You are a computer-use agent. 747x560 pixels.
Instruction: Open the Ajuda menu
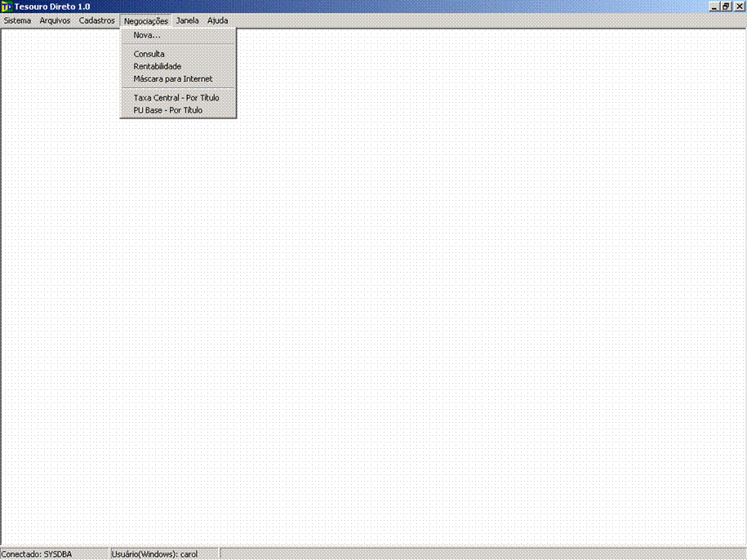click(x=217, y=20)
